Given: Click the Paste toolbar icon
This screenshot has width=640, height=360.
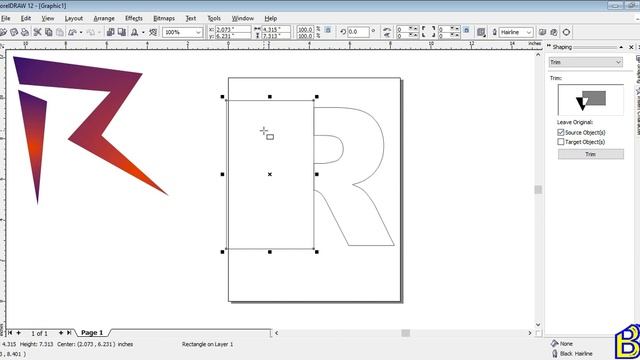Looking at the screenshot, I should pos(60,32).
